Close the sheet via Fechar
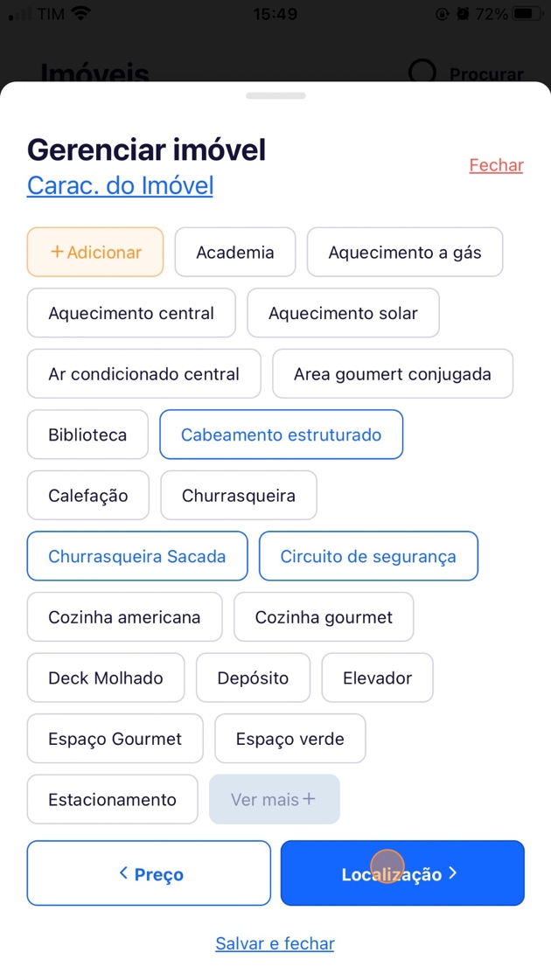551x980 pixels. point(496,165)
